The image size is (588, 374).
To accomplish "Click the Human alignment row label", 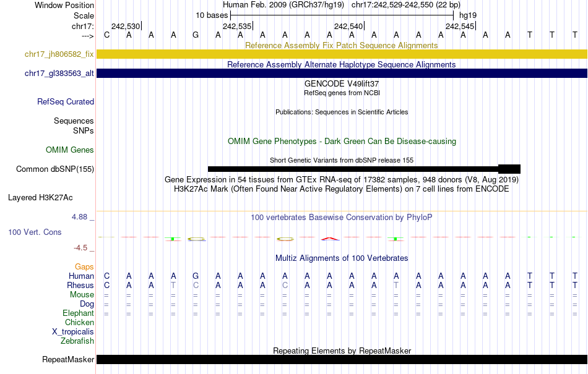I will point(81,276).
